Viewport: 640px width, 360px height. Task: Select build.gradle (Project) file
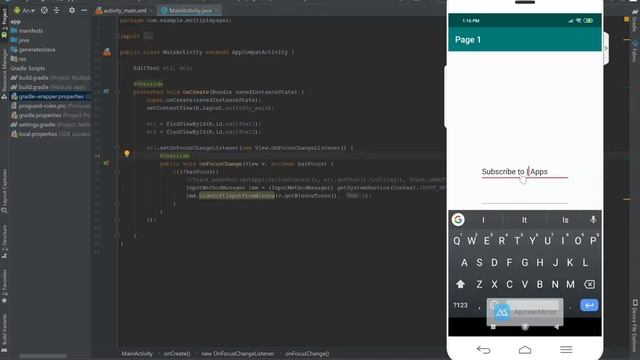[51, 78]
